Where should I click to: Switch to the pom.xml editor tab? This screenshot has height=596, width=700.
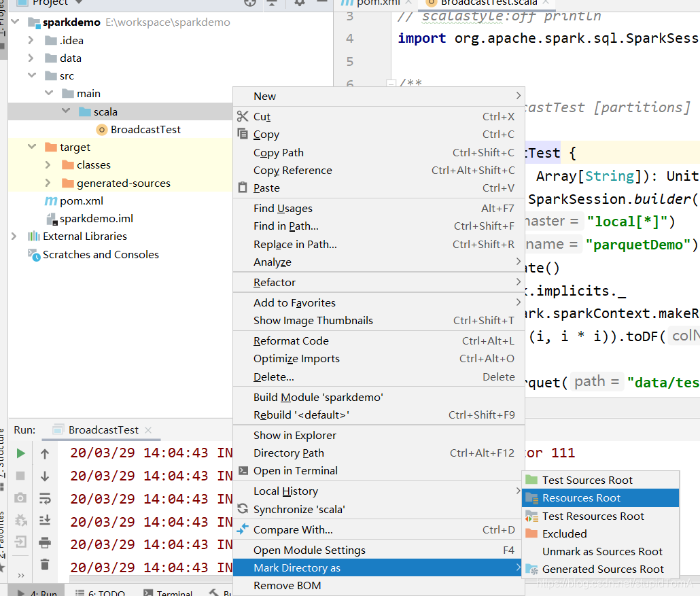point(374,3)
